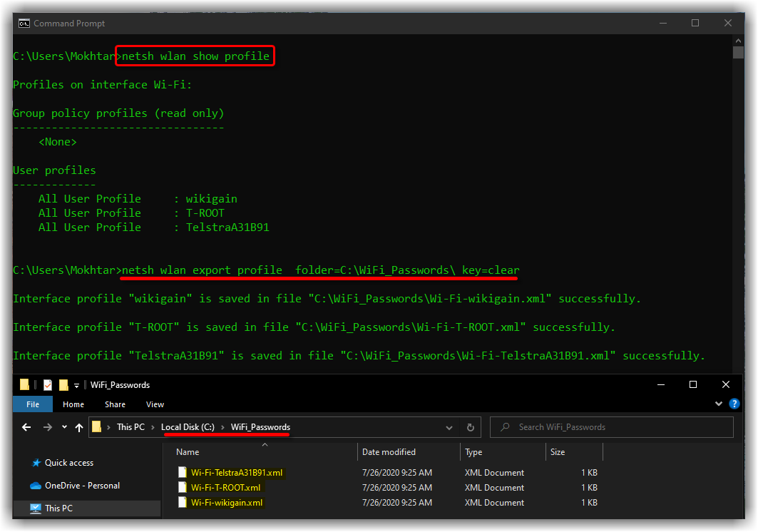Image resolution: width=758 pixels, height=532 pixels.
Task: Click the Forward navigation arrow
Action: [48, 427]
